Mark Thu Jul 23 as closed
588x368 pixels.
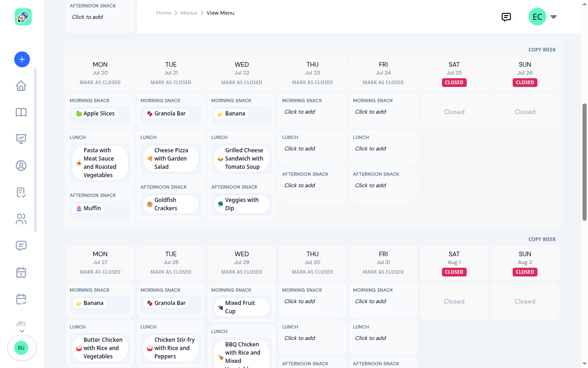pos(312,82)
